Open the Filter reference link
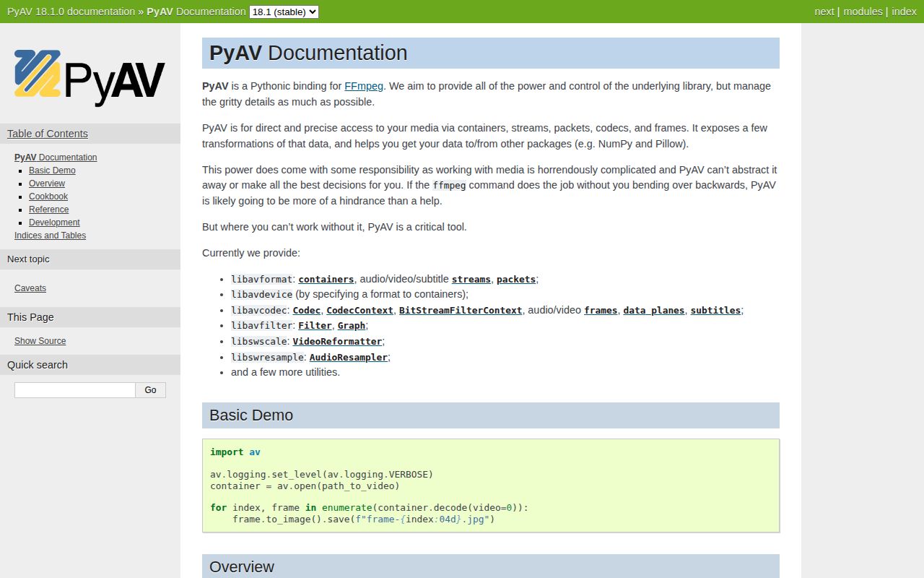The image size is (924, 578). pyautogui.click(x=315, y=326)
